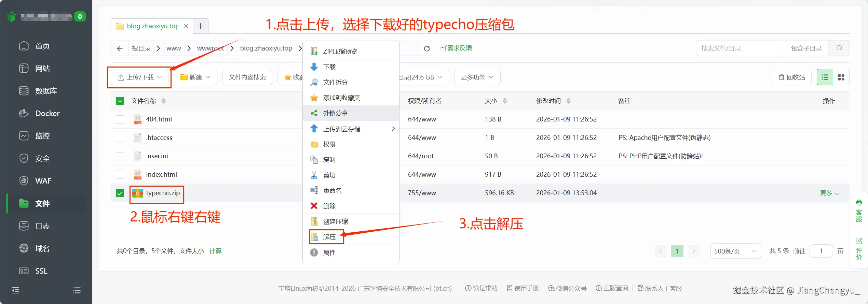Expand 更多 actions for typecho.zip

[830, 193]
